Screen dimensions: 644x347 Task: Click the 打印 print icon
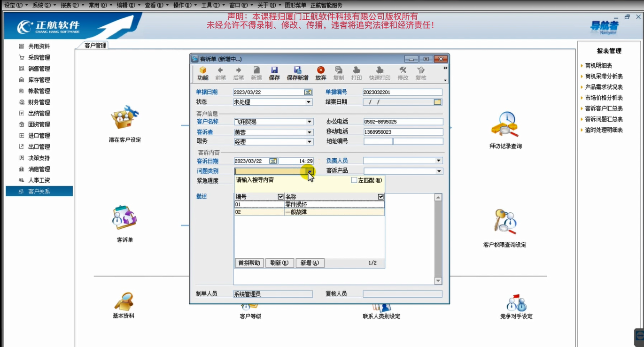pos(357,73)
